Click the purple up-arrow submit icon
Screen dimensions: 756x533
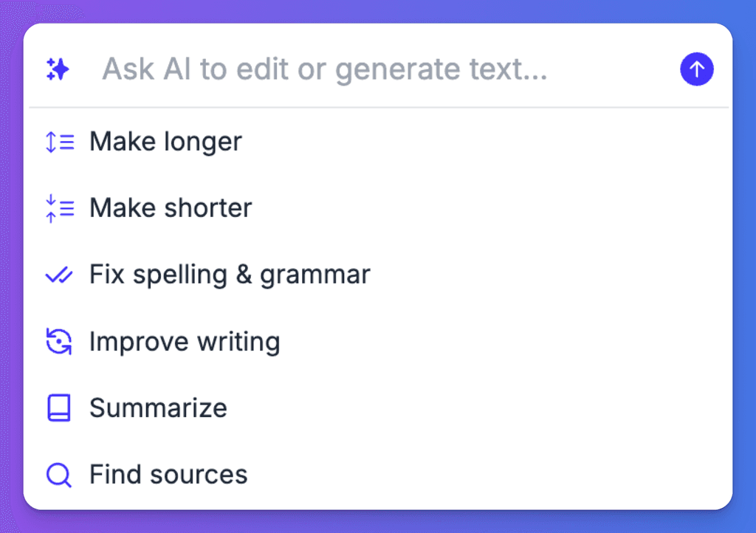coord(696,69)
